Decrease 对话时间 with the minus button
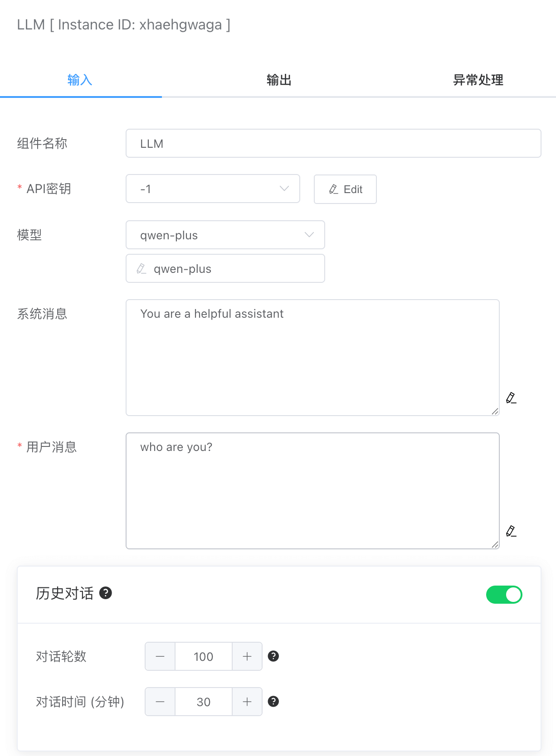556x756 pixels. pos(160,702)
